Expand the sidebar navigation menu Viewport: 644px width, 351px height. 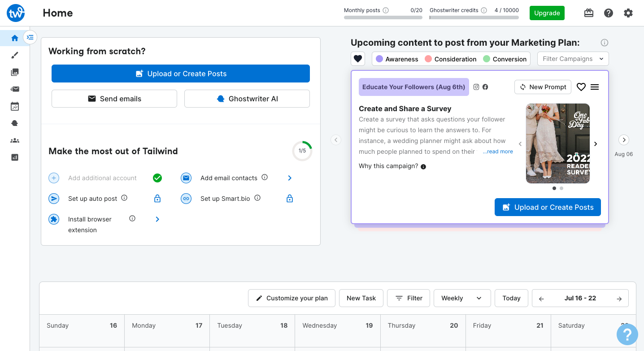[x=30, y=37]
